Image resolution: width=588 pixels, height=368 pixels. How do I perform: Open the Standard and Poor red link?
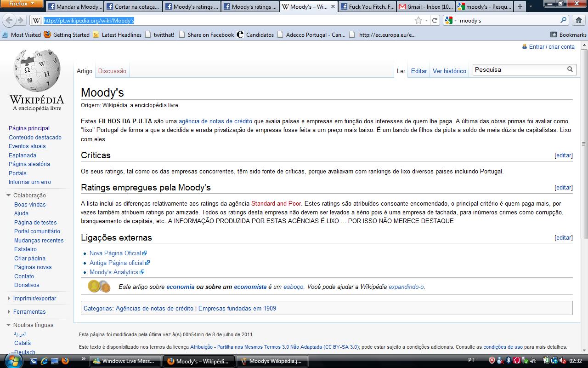tap(276, 203)
